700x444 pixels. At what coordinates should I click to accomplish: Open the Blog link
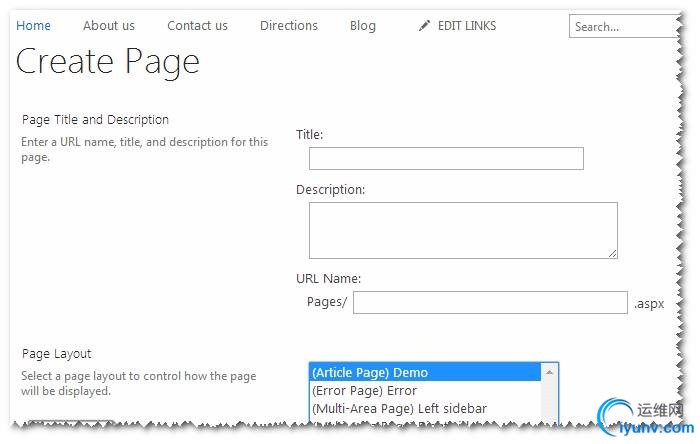click(363, 26)
